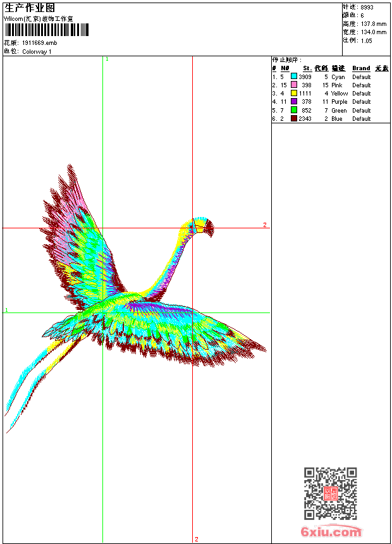This screenshot has width=392, height=544.
Task: Select stitch count 1111 in Yellow row
Action: [x=305, y=94]
